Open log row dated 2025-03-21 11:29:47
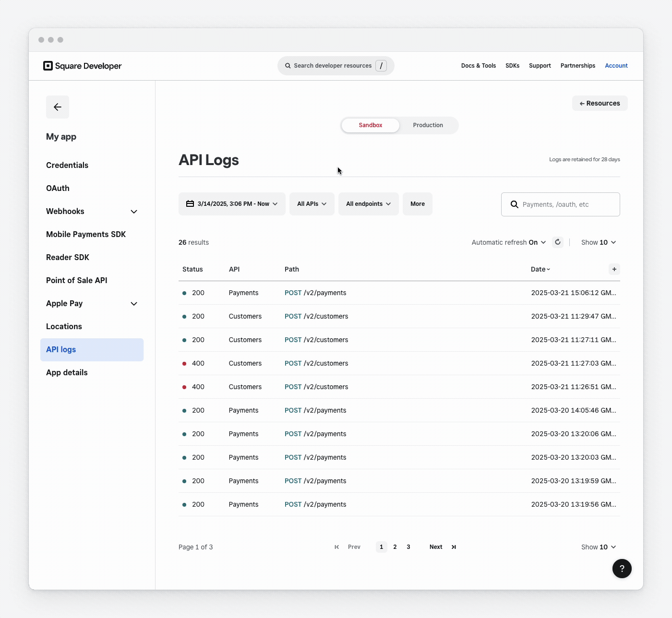This screenshot has height=618, width=672. tap(399, 316)
